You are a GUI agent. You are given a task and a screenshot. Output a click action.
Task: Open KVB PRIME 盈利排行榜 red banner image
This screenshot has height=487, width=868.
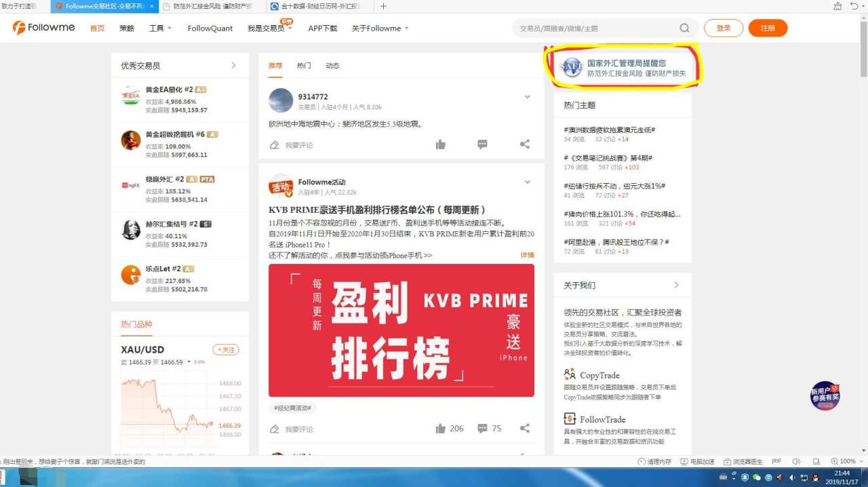[401, 330]
